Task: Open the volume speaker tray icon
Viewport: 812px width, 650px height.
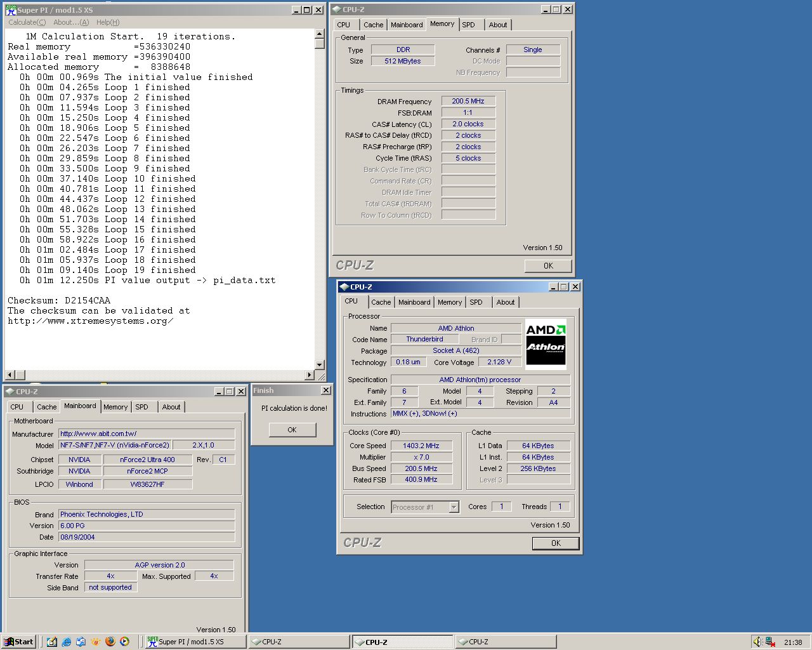Action: coord(757,642)
